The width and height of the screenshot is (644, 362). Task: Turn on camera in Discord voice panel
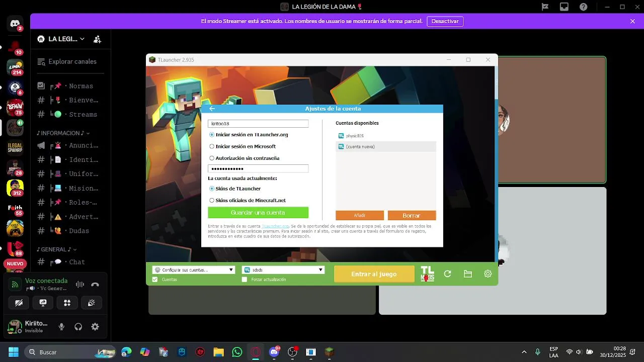(x=19, y=303)
